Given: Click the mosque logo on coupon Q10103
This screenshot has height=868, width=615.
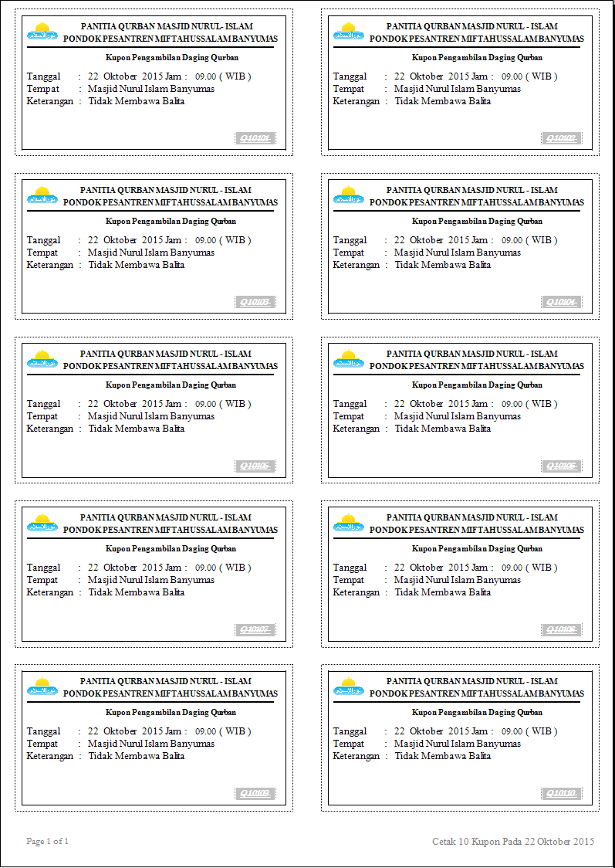Looking at the screenshot, I should (x=42, y=195).
